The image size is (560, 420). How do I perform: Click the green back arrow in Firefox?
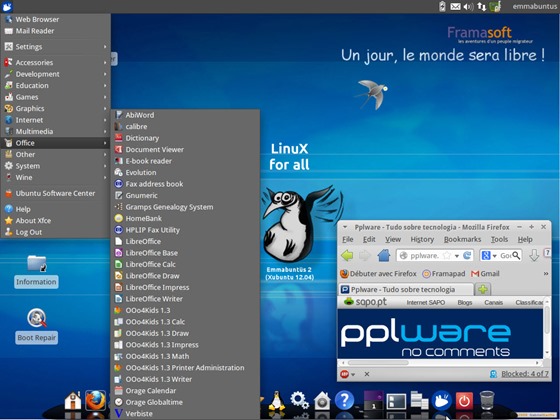[347, 255]
